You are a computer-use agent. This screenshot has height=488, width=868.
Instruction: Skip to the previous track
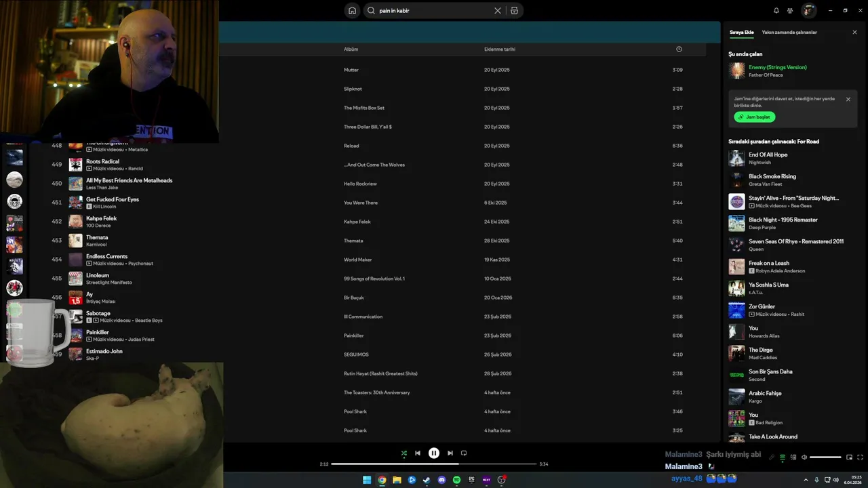(x=418, y=453)
